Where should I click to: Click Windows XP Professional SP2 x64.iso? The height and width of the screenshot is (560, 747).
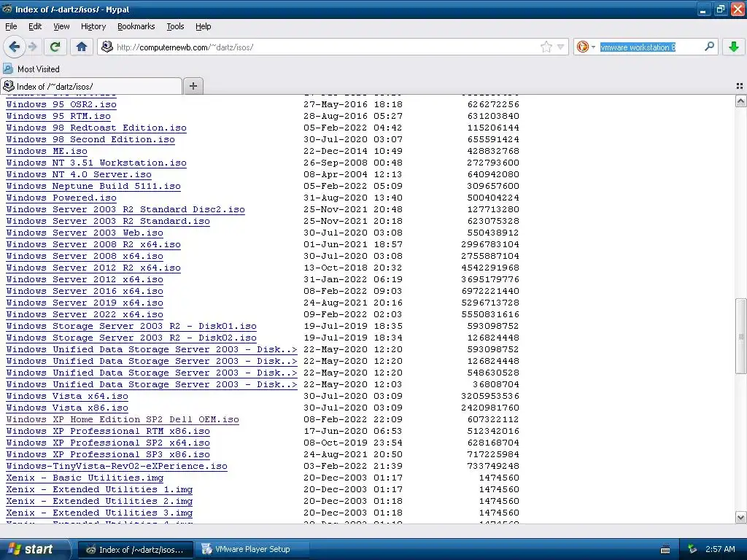tap(108, 443)
